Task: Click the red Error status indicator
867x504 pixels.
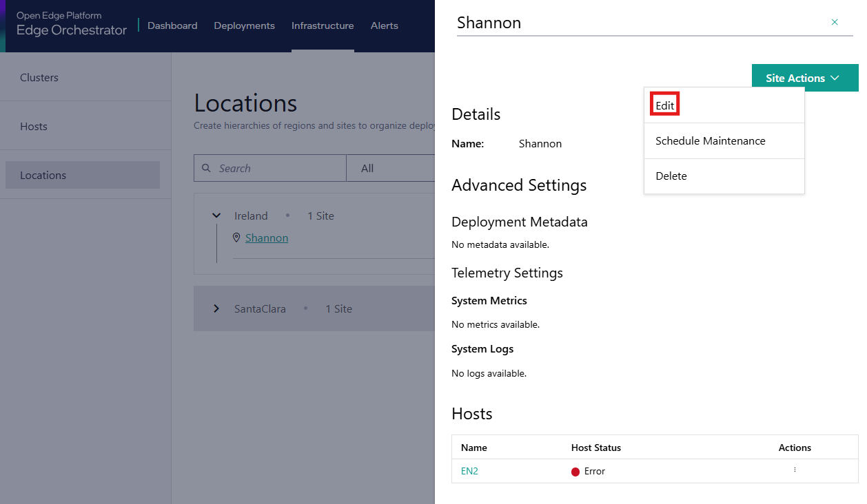Action: (575, 472)
